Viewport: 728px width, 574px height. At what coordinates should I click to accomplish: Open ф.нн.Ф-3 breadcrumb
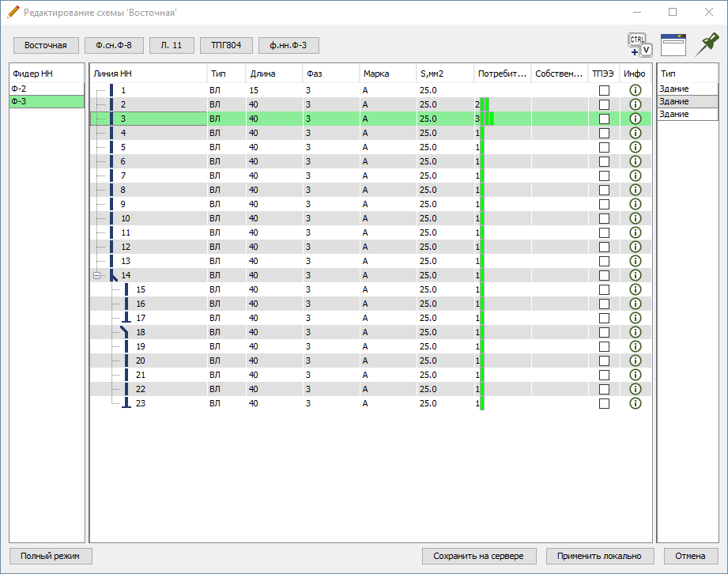[x=289, y=46]
